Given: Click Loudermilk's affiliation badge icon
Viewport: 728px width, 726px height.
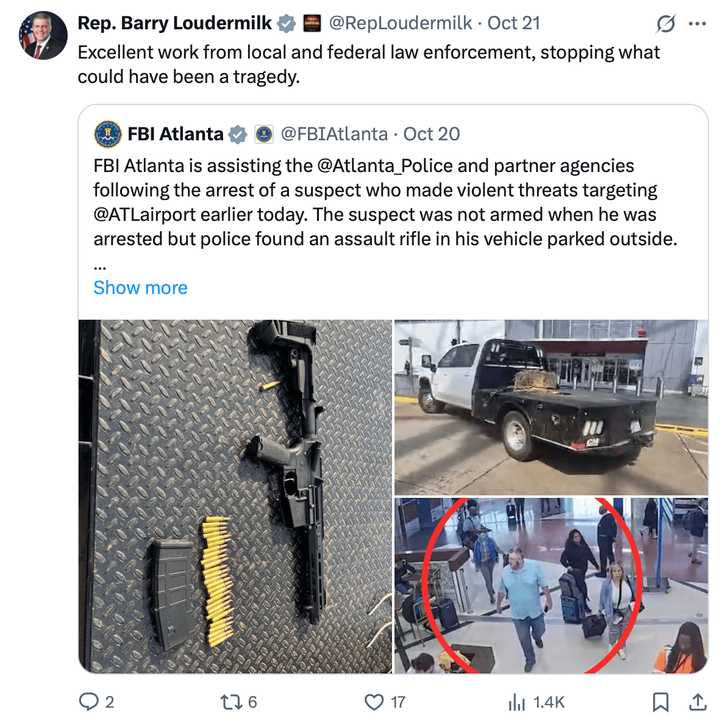Looking at the screenshot, I should [x=312, y=24].
